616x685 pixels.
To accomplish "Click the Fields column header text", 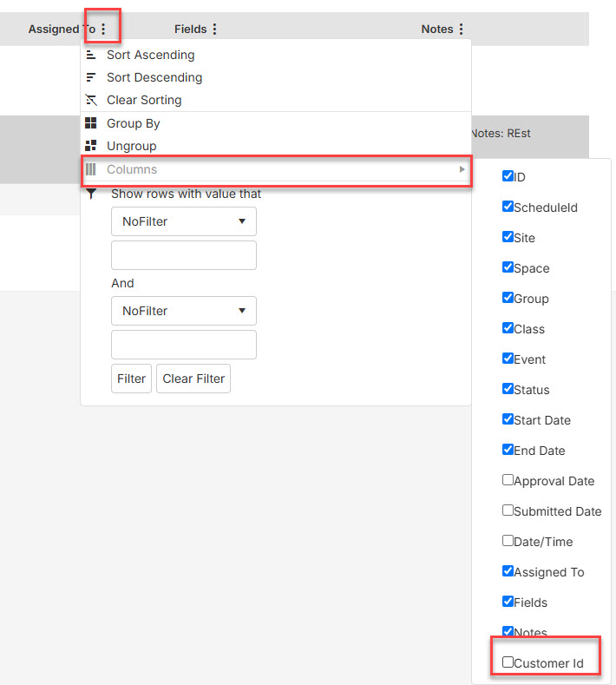I will (190, 30).
